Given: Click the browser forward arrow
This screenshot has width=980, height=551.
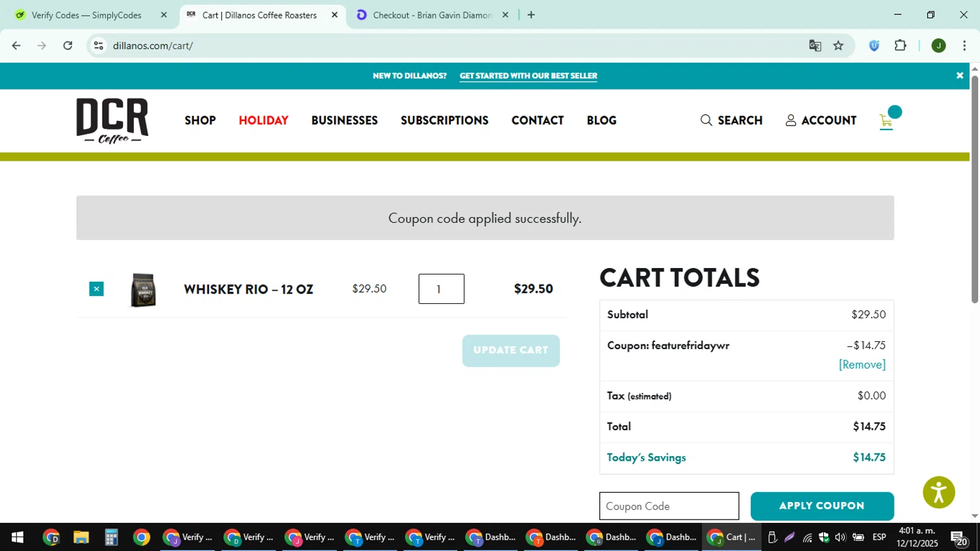Looking at the screenshot, I should (42, 46).
